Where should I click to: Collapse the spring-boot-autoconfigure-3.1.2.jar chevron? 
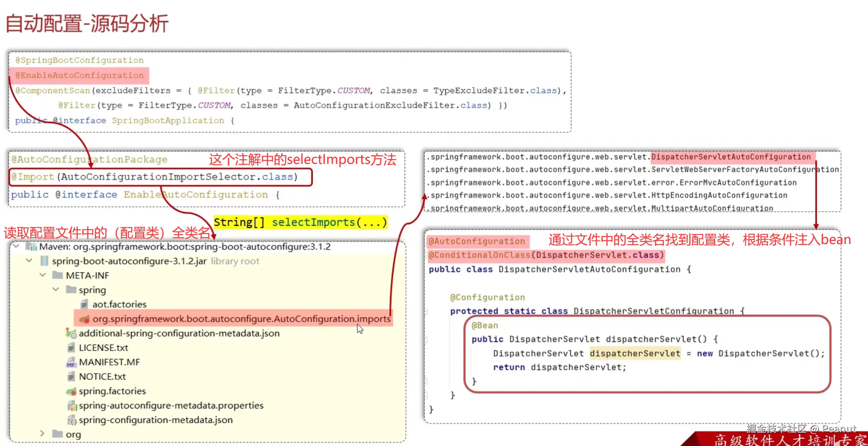click(29, 261)
